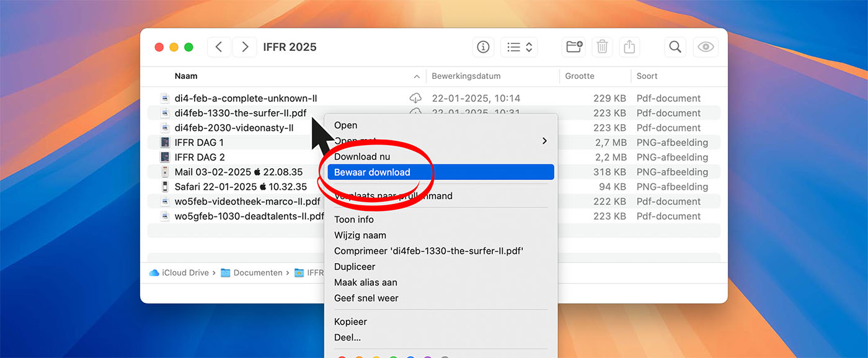This screenshot has width=868, height=358.
Task: Create a new folder via toolbar icon
Action: click(x=575, y=47)
